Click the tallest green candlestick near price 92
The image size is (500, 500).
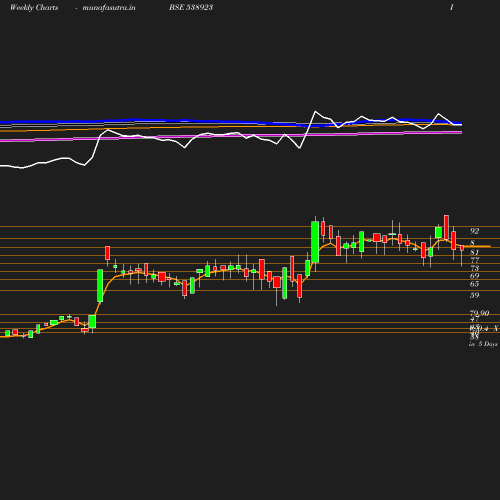[315, 242]
